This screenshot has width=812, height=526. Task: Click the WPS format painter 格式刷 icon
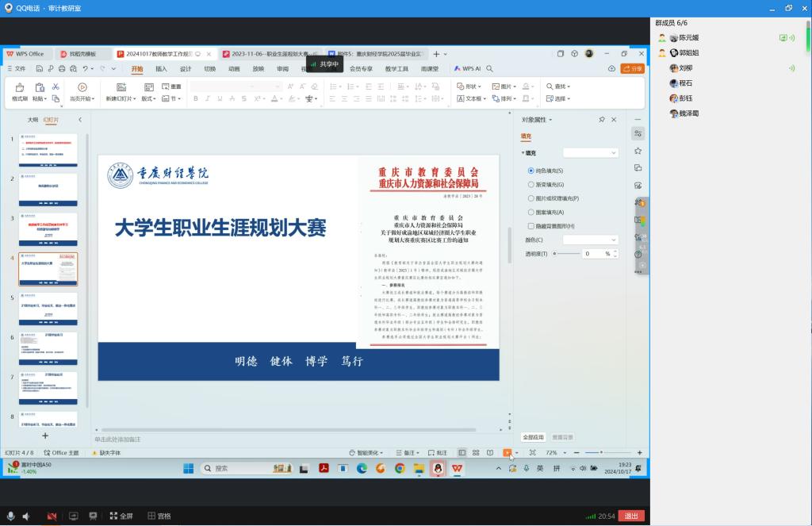pos(20,87)
